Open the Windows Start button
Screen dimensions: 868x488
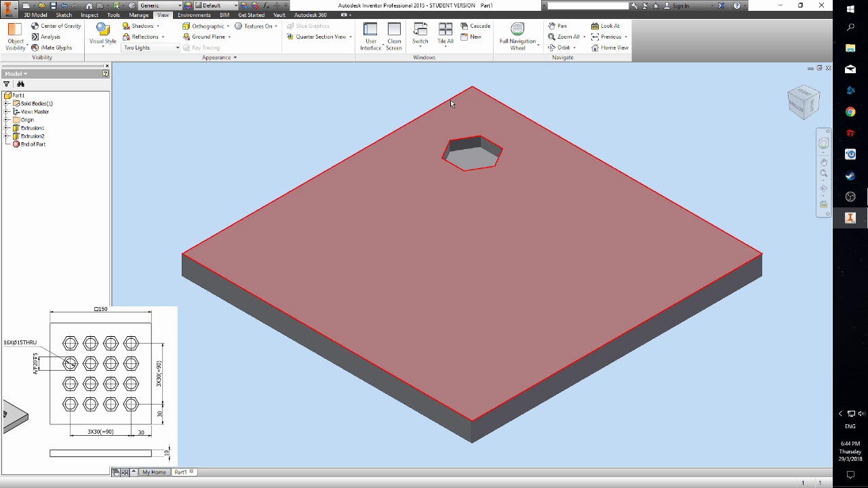[850, 9]
